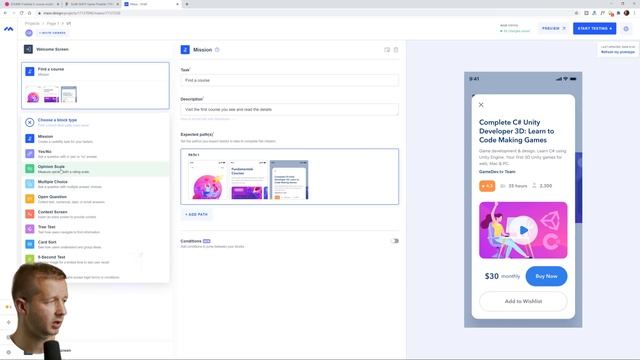Viewport: 640px width, 360px height.
Task: Go to the browser home page
Action: 29,13
